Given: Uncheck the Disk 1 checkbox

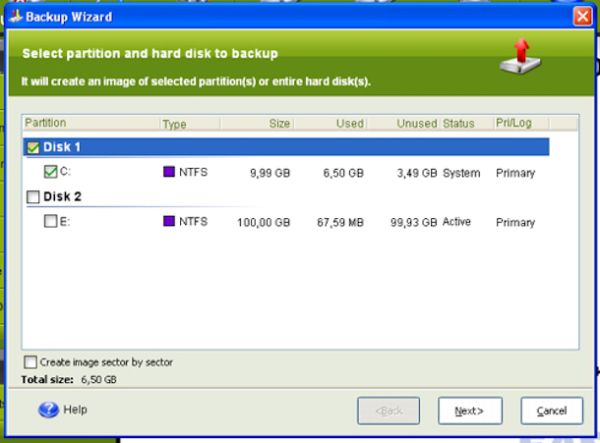Looking at the screenshot, I should pyautogui.click(x=33, y=147).
